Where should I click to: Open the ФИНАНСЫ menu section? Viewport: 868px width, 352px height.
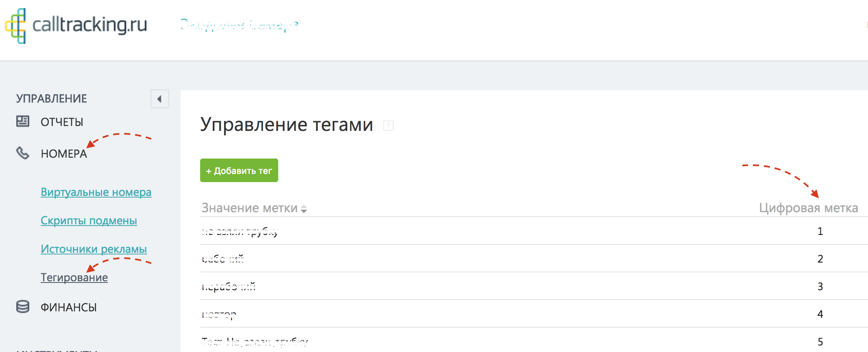pyautogui.click(x=69, y=307)
